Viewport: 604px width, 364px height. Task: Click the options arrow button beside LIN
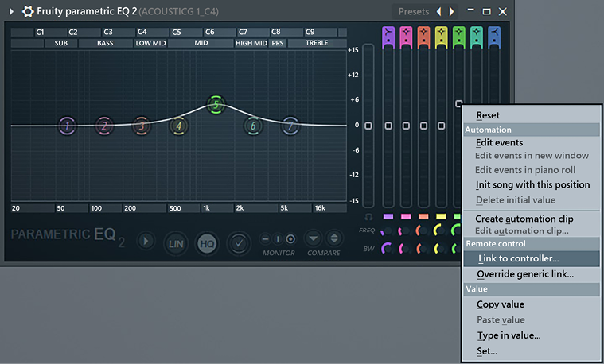click(x=146, y=242)
